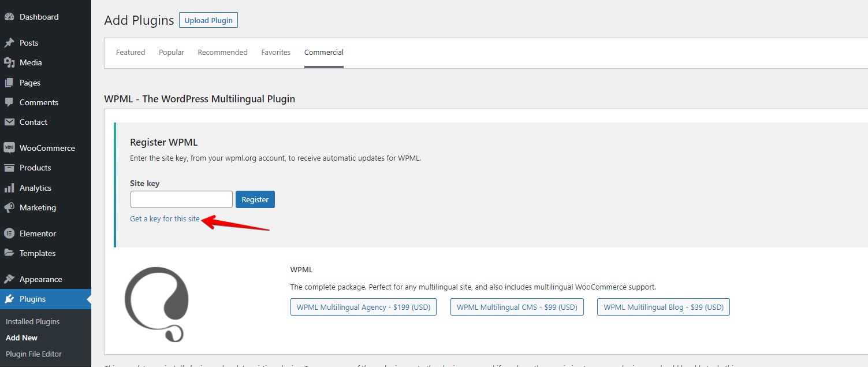Open the Comments menu

click(46, 102)
